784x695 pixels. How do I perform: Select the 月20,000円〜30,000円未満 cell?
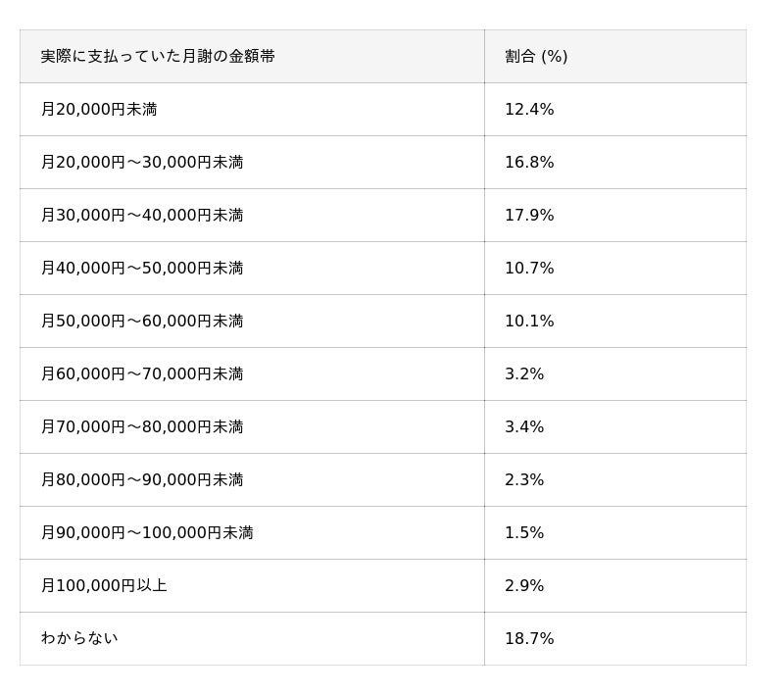click(x=142, y=163)
